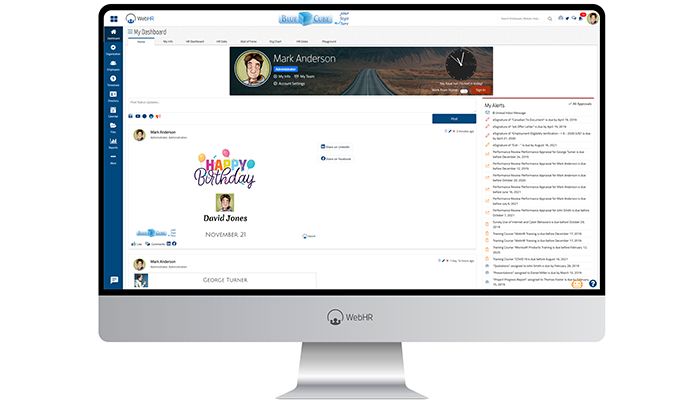Image resolution: width=700 pixels, height=400 pixels.
Task: Click the "David Jones" name text
Action: click(225, 218)
